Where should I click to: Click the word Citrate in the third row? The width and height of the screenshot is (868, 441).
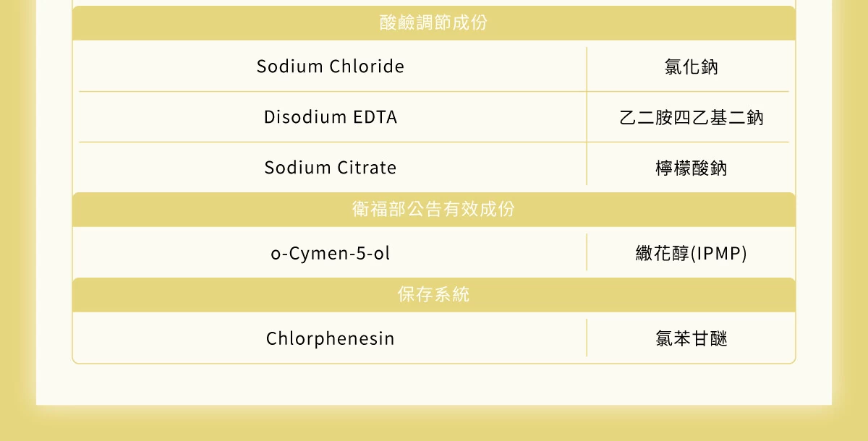(x=367, y=168)
